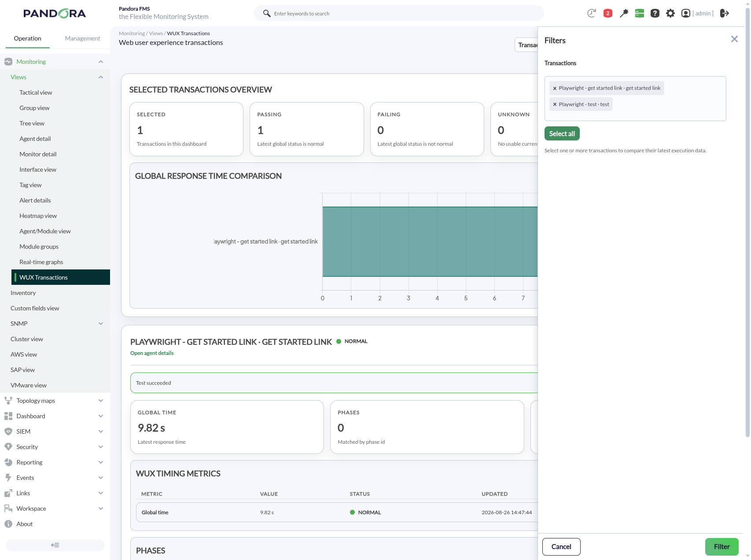Click the Filter button

click(722, 547)
